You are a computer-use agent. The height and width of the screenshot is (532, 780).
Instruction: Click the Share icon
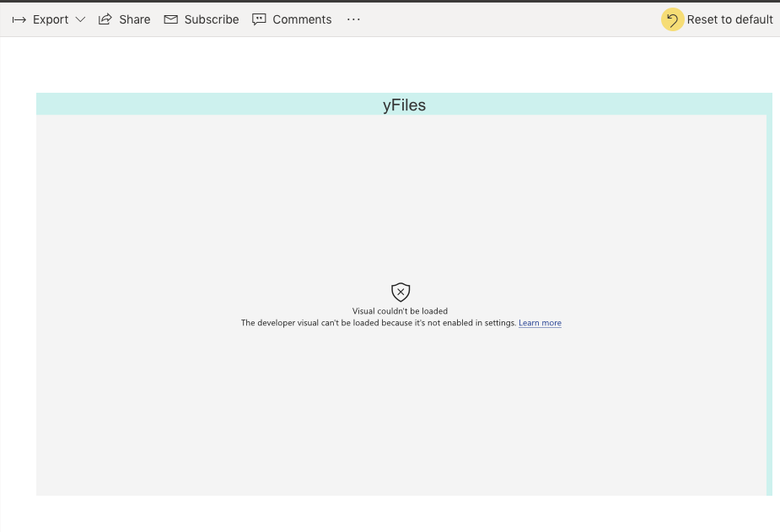pos(105,19)
